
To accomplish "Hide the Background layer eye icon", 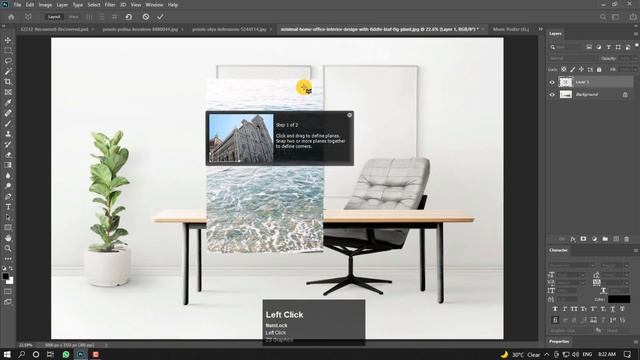I will [552, 94].
